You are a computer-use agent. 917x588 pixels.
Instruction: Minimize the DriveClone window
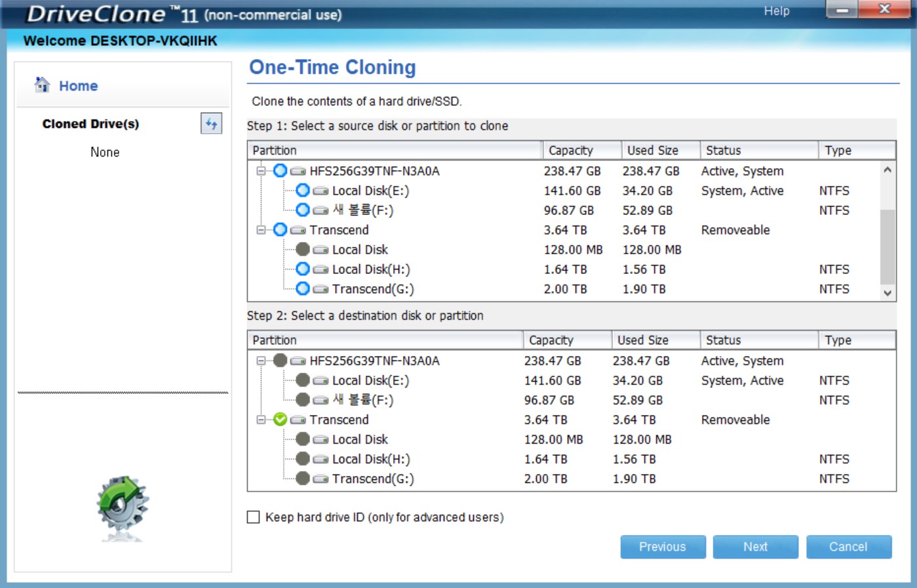coord(842,9)
